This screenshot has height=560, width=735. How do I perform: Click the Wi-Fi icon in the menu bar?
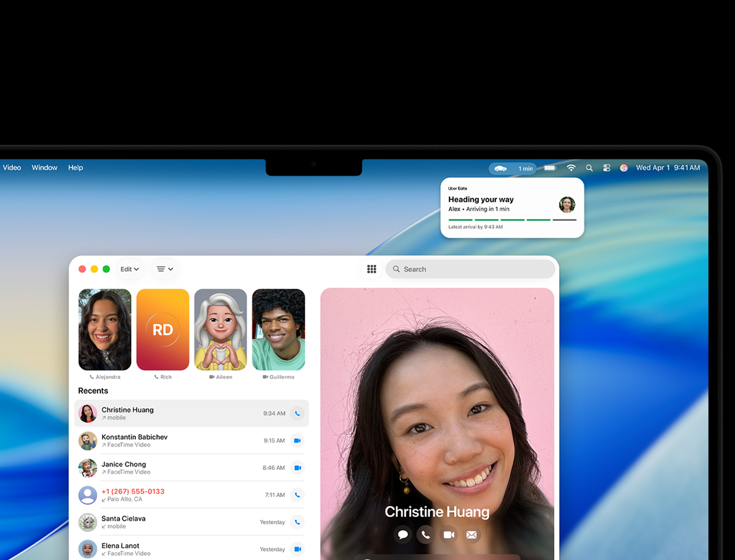pos(571,167)
